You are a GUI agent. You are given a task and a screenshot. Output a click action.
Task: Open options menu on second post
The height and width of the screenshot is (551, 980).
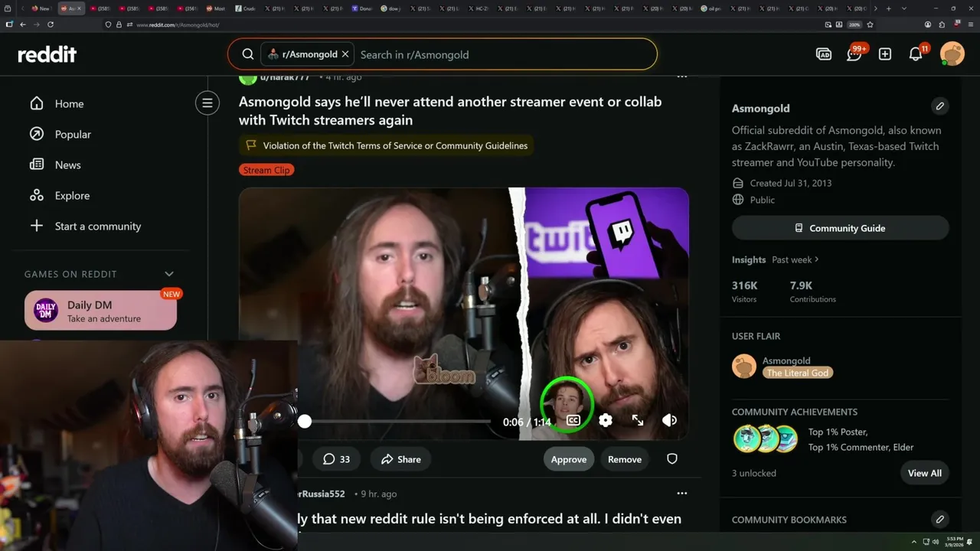pos(682,494)
